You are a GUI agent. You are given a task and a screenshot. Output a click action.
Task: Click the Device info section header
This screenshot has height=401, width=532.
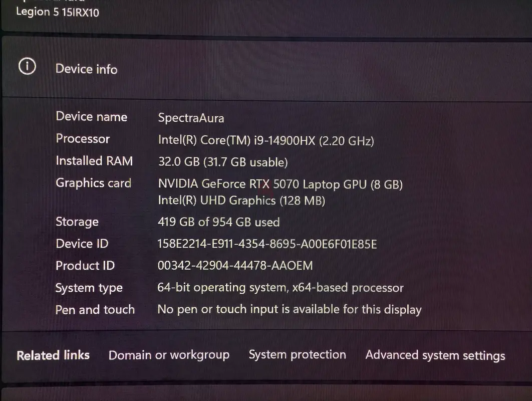(87, 69)
